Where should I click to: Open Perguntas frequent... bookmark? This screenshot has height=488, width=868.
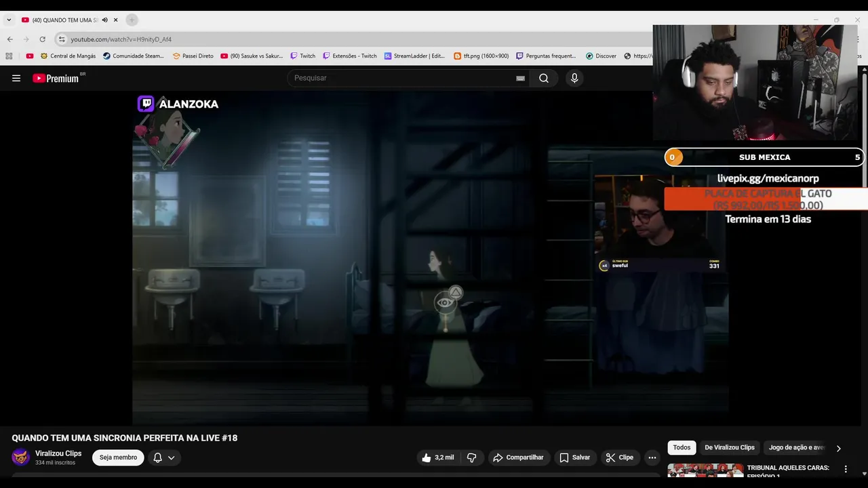coord(546,56)
